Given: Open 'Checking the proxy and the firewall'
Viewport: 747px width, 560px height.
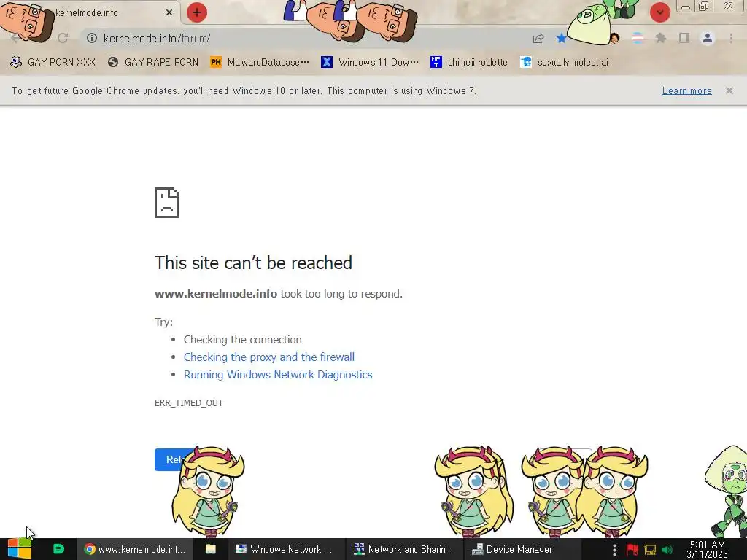Looking at the screenshot, I should click(x=269, y=357).
